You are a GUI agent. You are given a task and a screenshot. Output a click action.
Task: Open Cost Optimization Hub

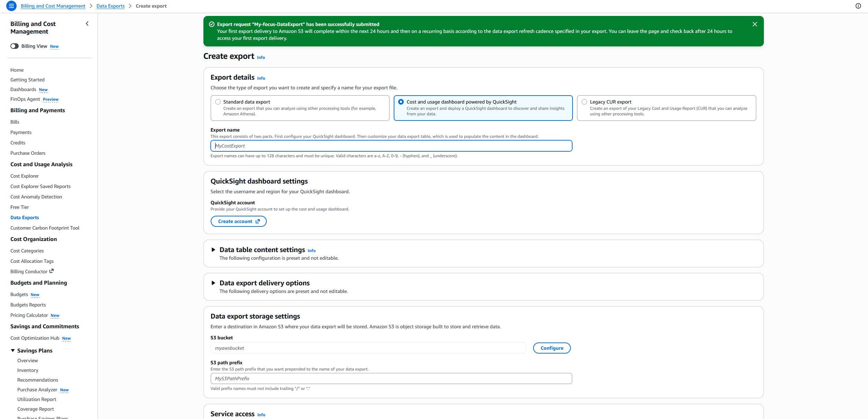(35, 338)
